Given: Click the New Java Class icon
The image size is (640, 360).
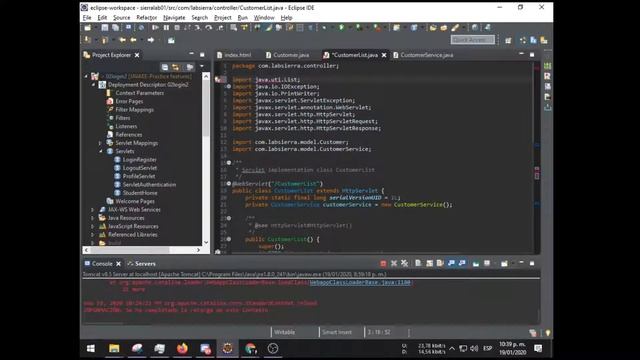Looking at the screenshot, I should click(x=414, y=28).
